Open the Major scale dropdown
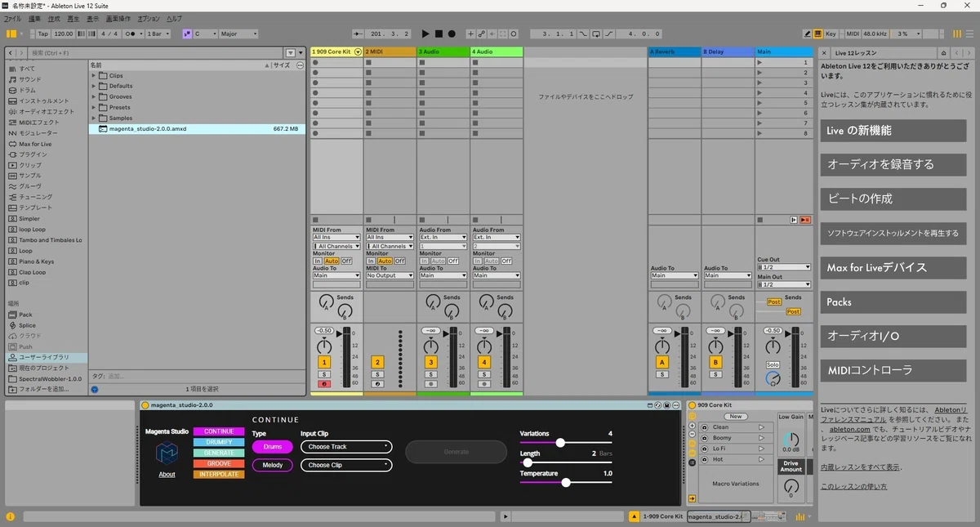Viewport: 980px width, 527px height. pyautogui.click(x=238, y=33)
